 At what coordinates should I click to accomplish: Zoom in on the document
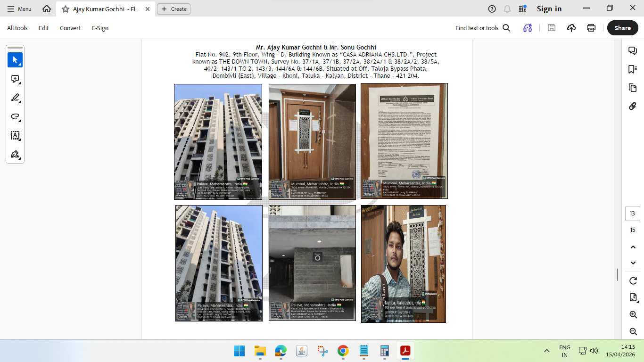[633, 314]
